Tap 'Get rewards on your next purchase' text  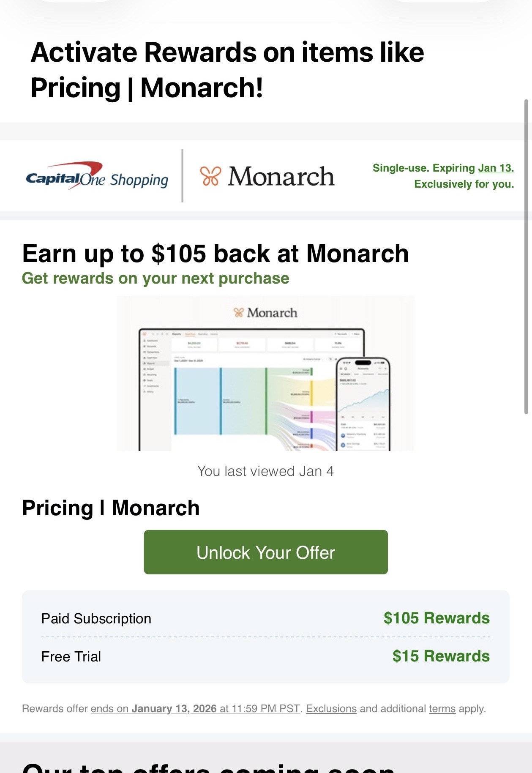pyautogui.click(x=156, y=279)
